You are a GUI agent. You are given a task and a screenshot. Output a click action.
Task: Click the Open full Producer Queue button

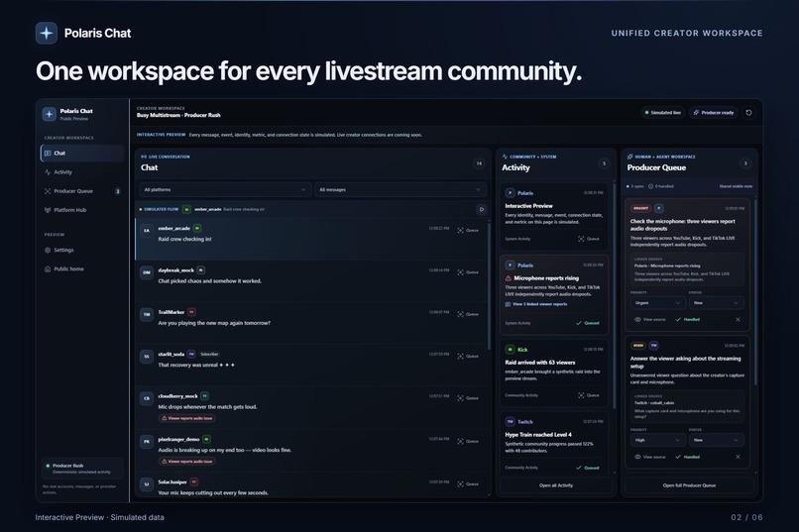coord(689,485)
